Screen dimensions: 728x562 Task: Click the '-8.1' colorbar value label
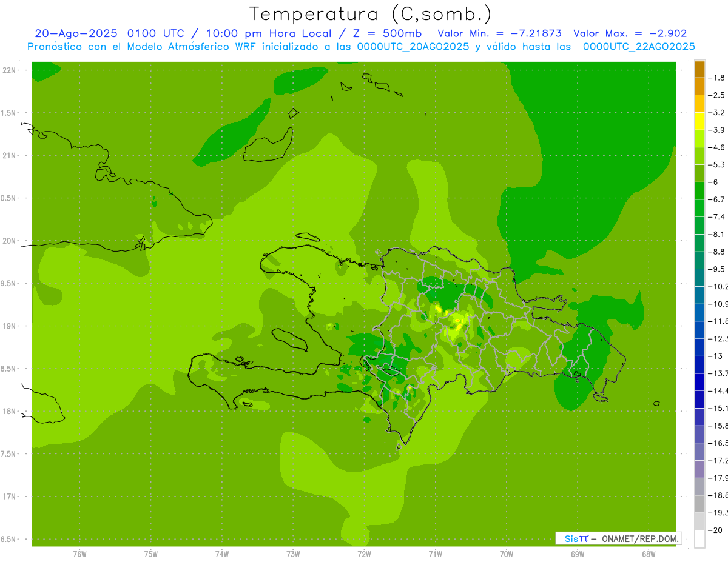718,234
